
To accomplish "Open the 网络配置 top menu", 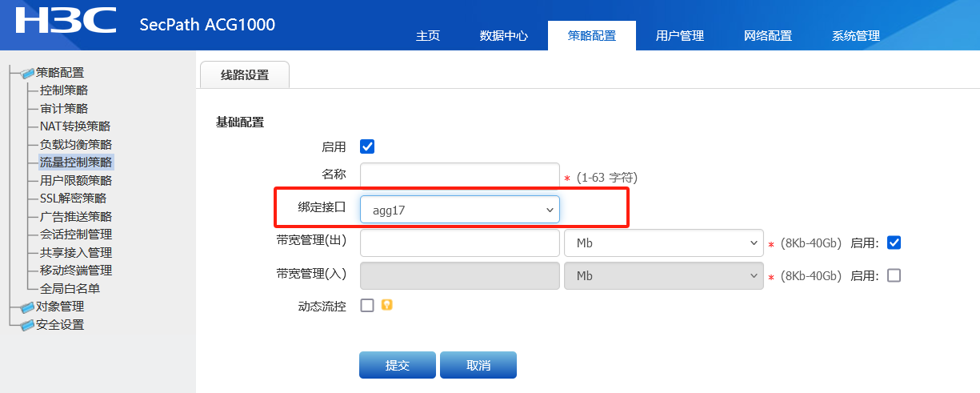I will click(767, 36).
